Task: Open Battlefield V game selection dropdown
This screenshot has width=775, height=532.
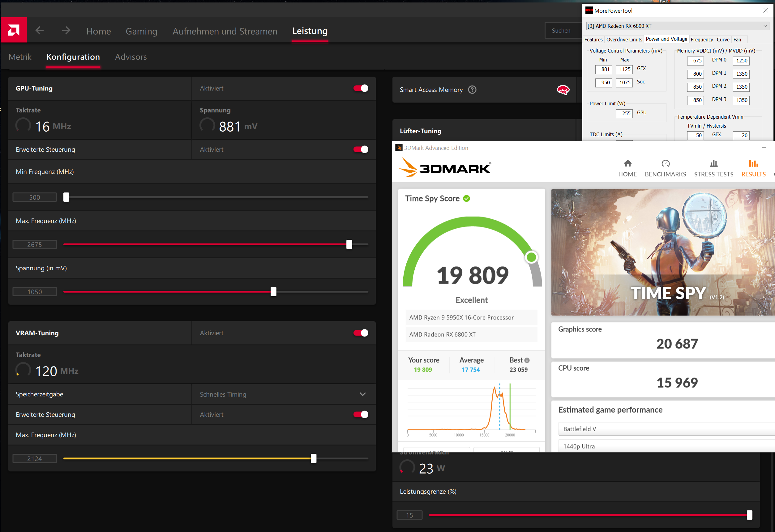Action: click(666, 429)
